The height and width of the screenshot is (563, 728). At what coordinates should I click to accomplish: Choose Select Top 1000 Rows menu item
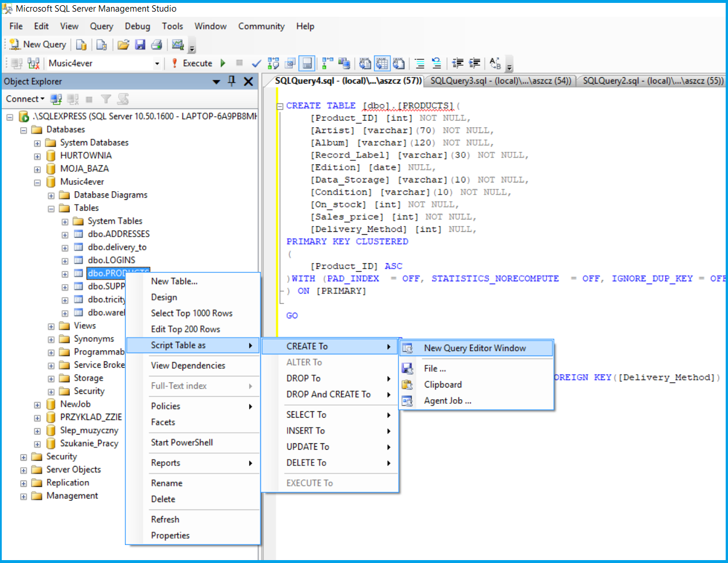pyautogui.click(x=192, y=313)
